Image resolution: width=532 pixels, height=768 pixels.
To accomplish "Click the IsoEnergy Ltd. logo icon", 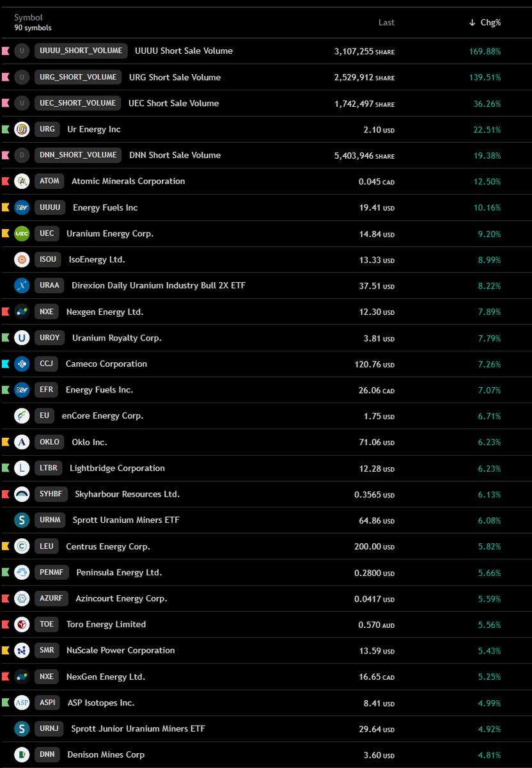I will [x=22, y=260].
